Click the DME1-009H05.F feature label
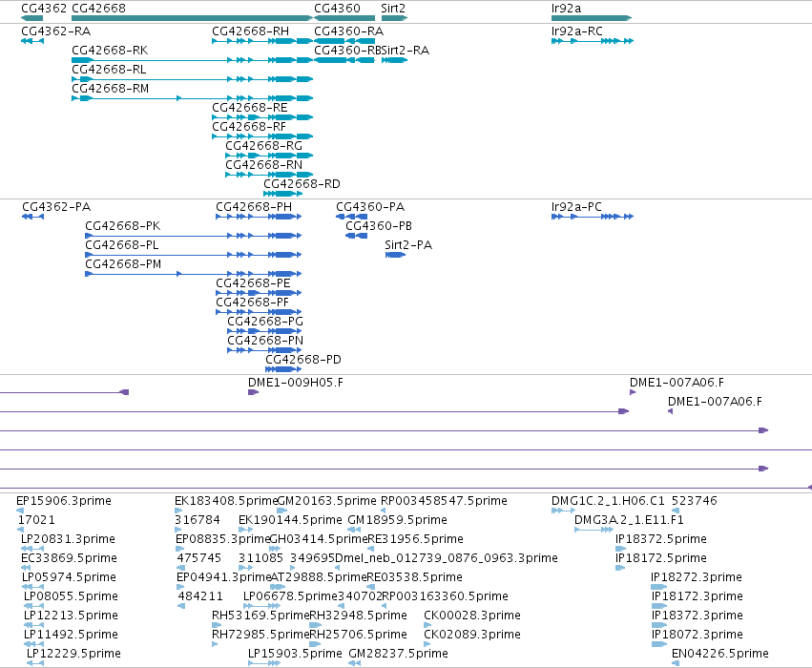This screenshot has height=668, width=812. pyautogui.click(x=295, y=383)
